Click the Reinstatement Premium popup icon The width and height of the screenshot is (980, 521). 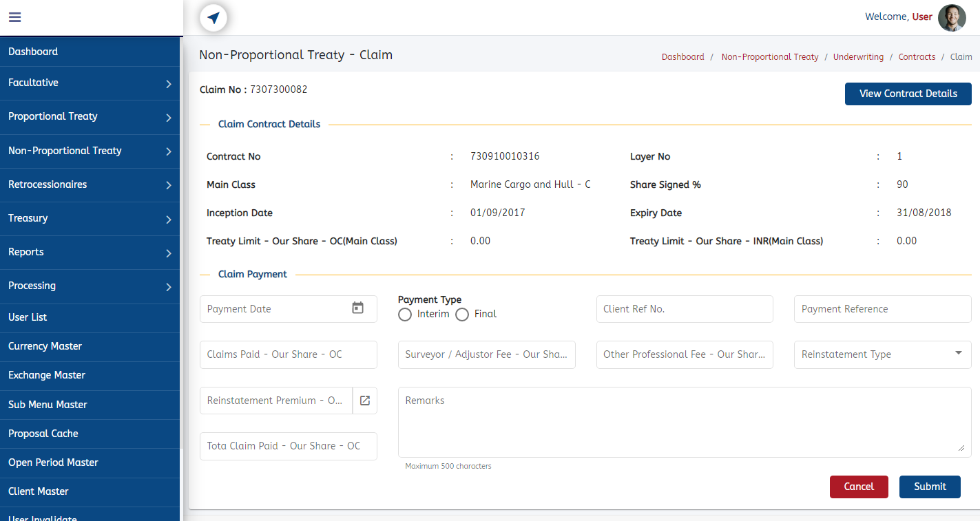point(365,401)
